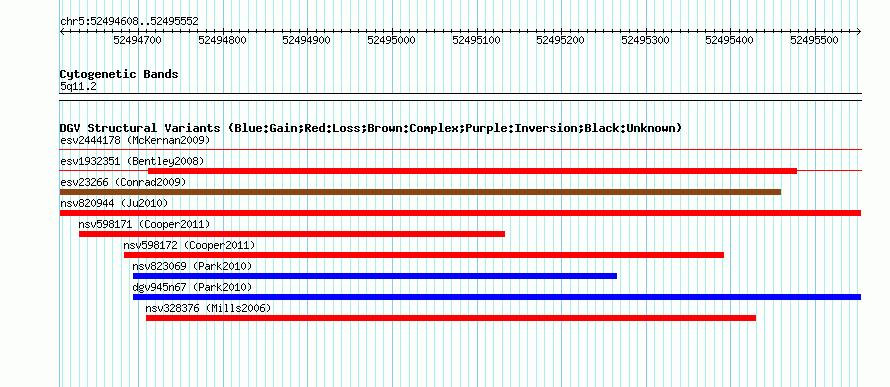Image resolution: width=890 pixels, height=387 pixels.
Task: Click the nsv820944 (Ju2010) label
Action: (114, 203)
